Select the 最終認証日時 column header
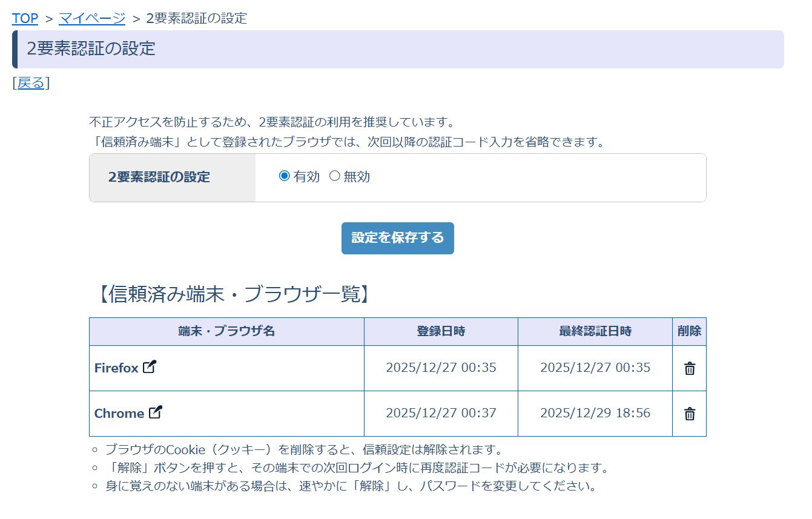 595,331
